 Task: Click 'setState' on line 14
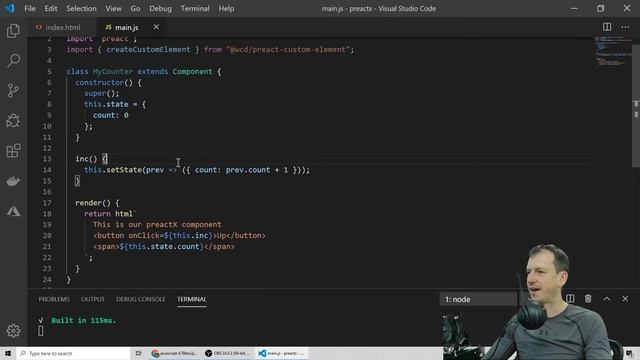124,170
